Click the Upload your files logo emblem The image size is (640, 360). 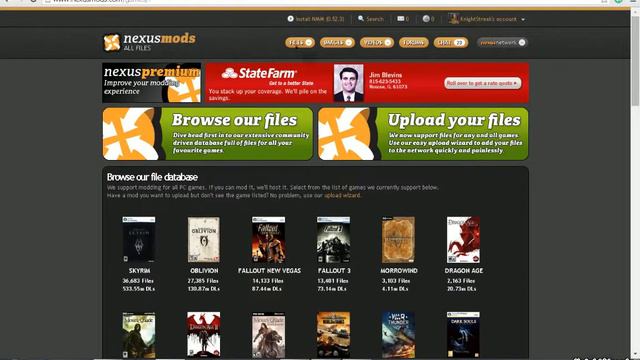tap(346, 134)
